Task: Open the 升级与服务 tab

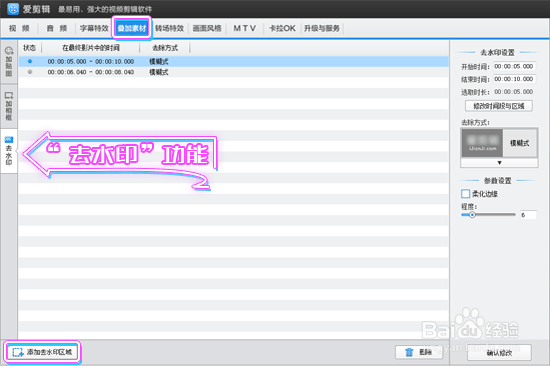Action: coord(322,28)
